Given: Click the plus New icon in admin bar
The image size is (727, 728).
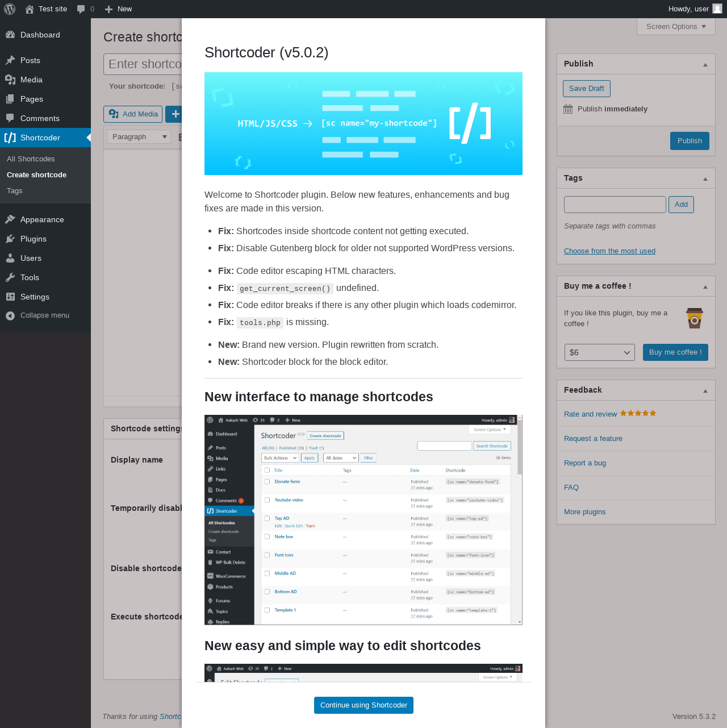Looking at the screenshot, I should coord(109,9).
